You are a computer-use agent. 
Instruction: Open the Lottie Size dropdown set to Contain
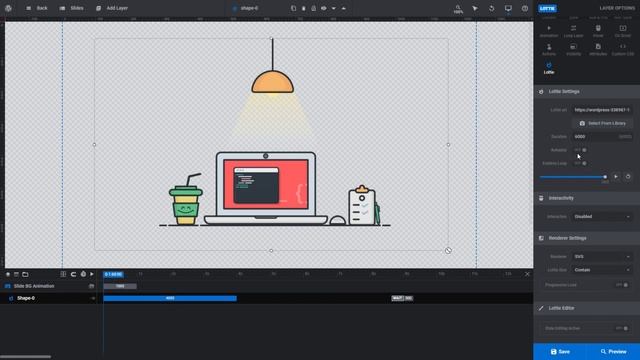pos(602,270)
